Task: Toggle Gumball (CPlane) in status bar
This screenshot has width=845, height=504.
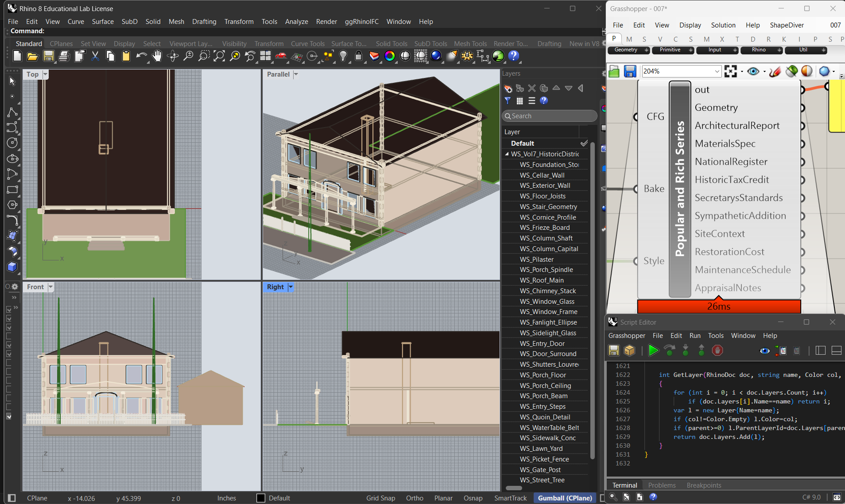Action: click(565, 498)
